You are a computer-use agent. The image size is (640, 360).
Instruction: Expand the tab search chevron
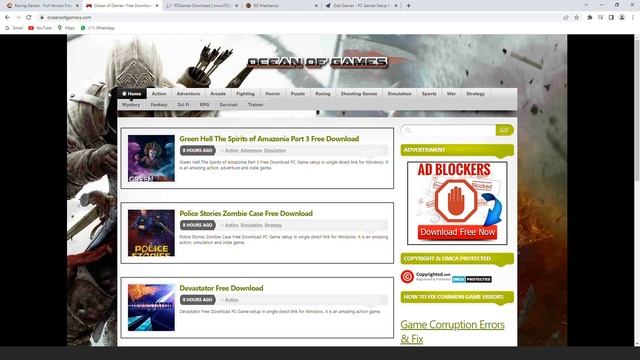(586, 5)
